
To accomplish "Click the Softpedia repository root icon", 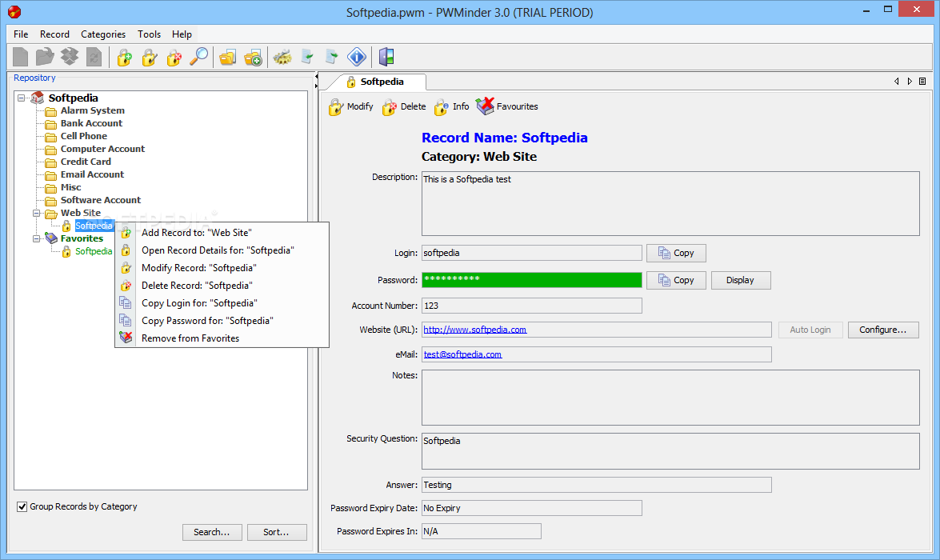I will point(37,98).
